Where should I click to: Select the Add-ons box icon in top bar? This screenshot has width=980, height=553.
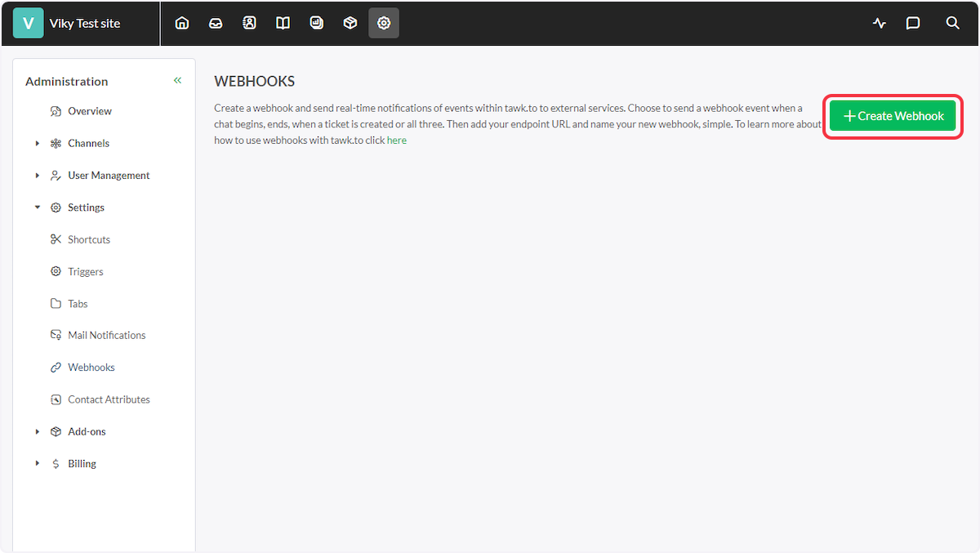point(350,23)
